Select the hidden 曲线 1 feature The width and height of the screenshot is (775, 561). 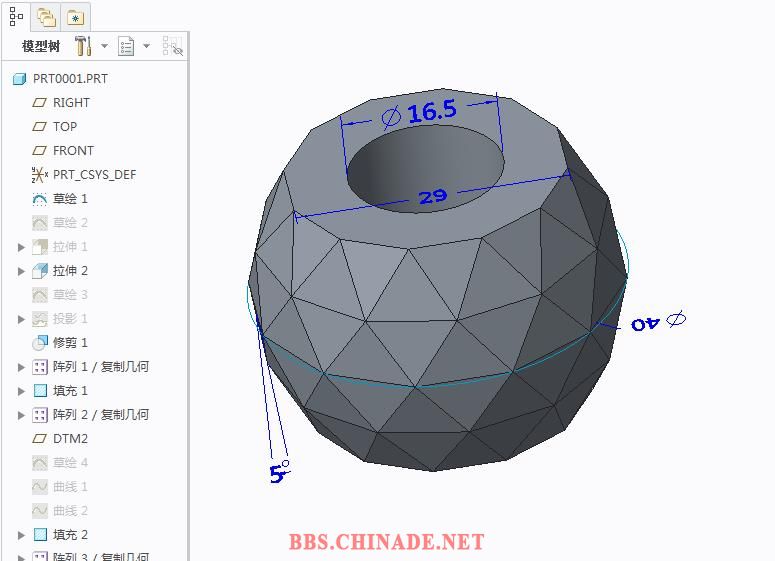click(x=70, y=487)
